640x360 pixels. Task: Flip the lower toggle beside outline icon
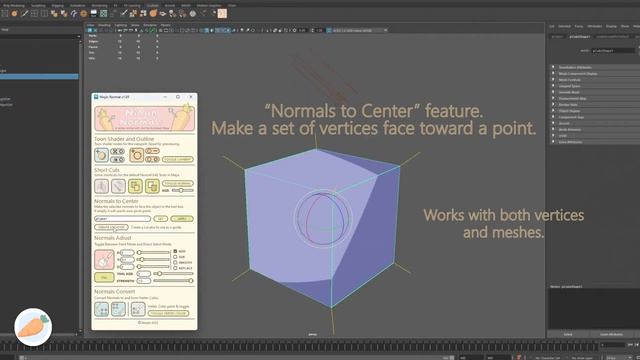tap(152, 159)
